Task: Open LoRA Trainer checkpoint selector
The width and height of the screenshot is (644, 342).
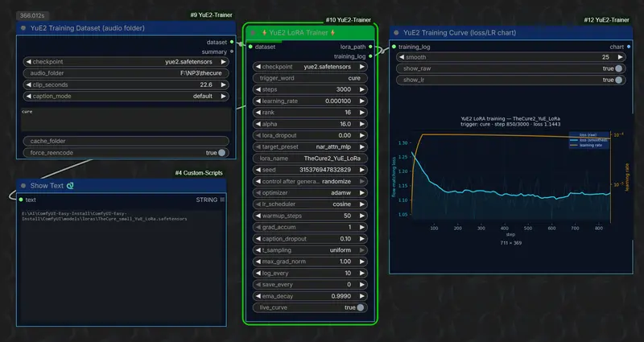Action: click(x=310, y=67)
